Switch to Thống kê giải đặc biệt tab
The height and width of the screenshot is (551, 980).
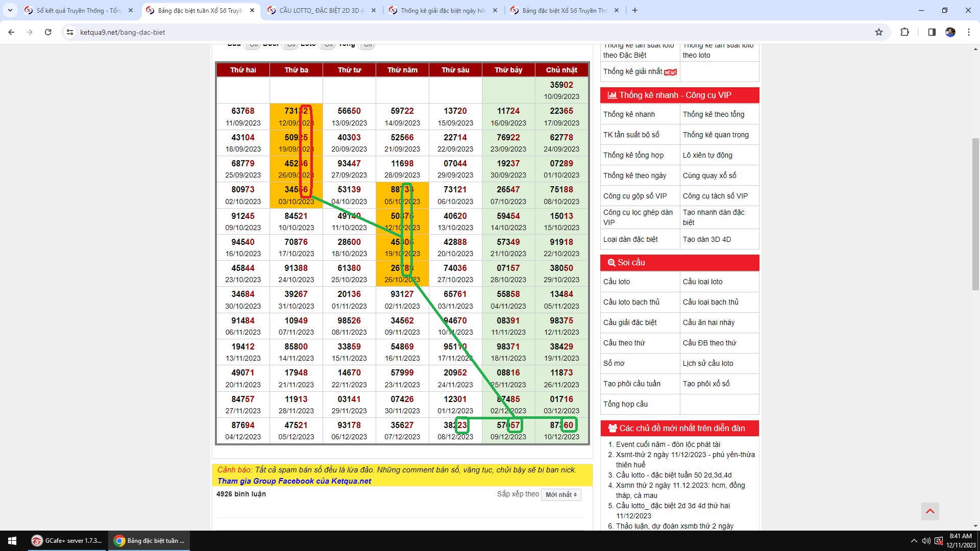pos(442,10)
